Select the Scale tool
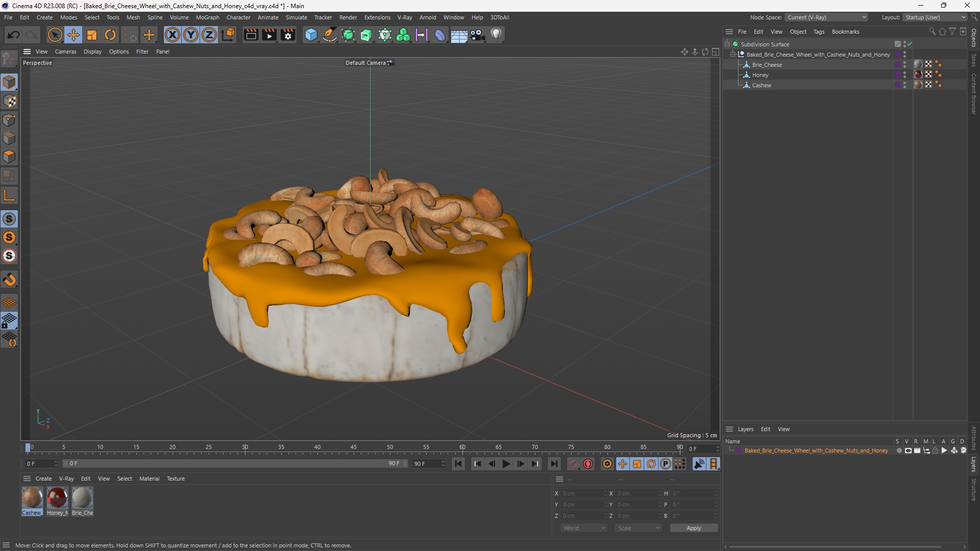Image resolution: width=980 pixels, height=551 pixels. 92,35
